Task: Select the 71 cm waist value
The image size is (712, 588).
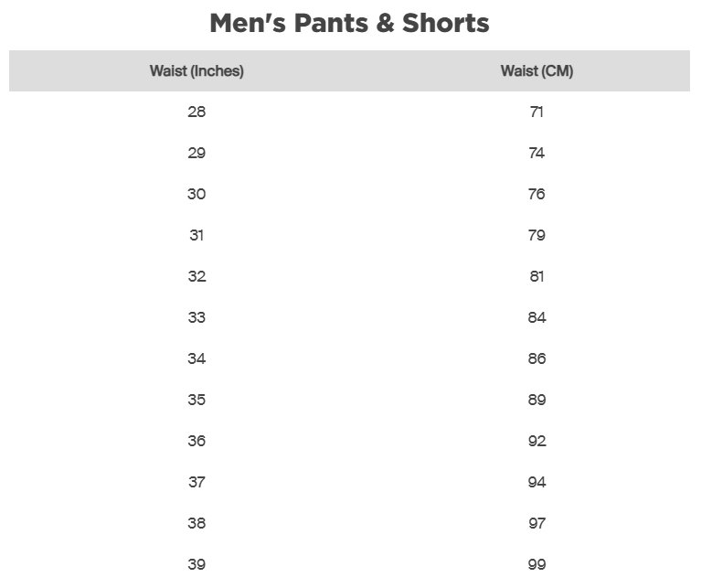Action: tap(537, 112)
